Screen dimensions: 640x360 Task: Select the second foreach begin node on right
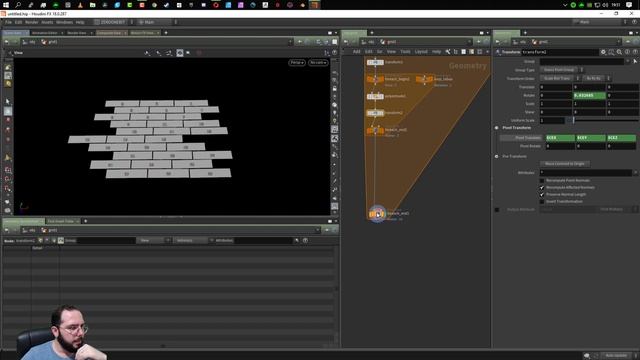pos(424,79)
